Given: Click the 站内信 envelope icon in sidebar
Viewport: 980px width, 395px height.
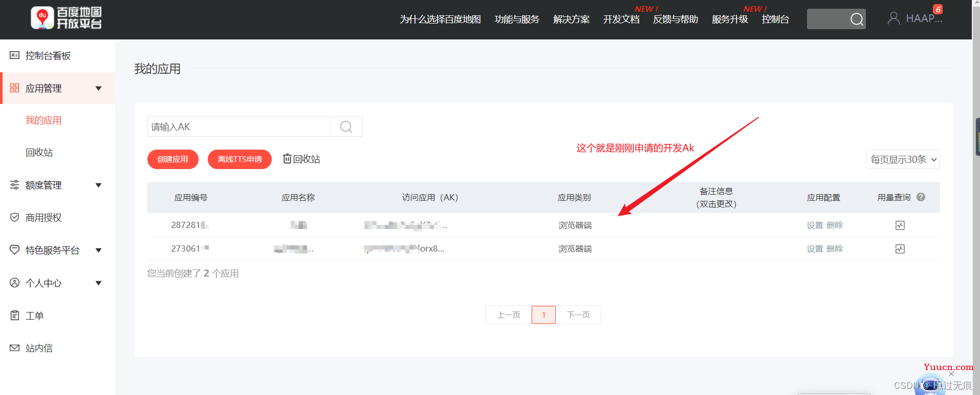Looking at the screenshot, I should [x=14, y=348].
